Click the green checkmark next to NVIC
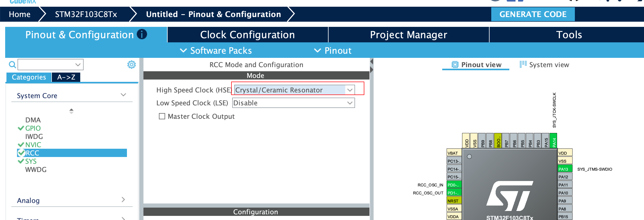The height and width of the screenshot is (220, 644). [x=21, y=145]
